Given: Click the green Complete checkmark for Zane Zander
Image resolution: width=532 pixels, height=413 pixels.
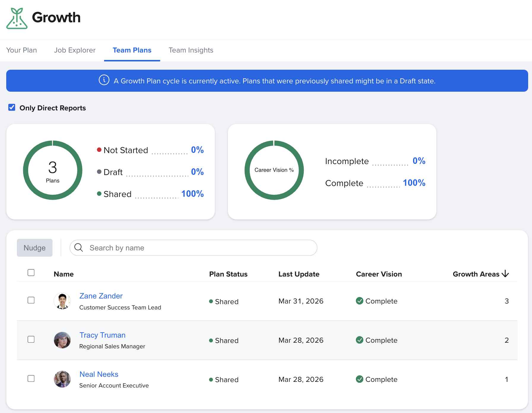Looking at the screenshot, I should (x=359, y=301).
